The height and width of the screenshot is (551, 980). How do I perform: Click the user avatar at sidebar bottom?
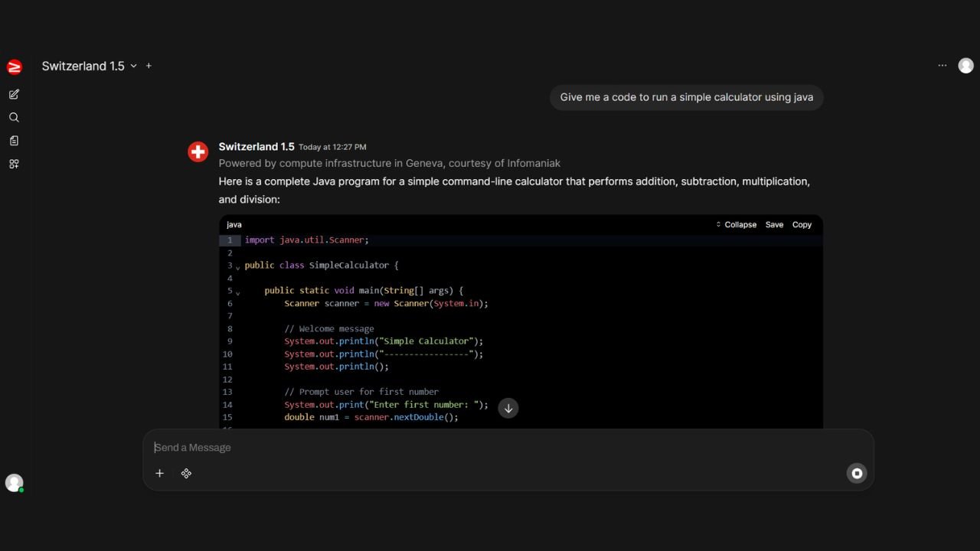tap(14, 483)
